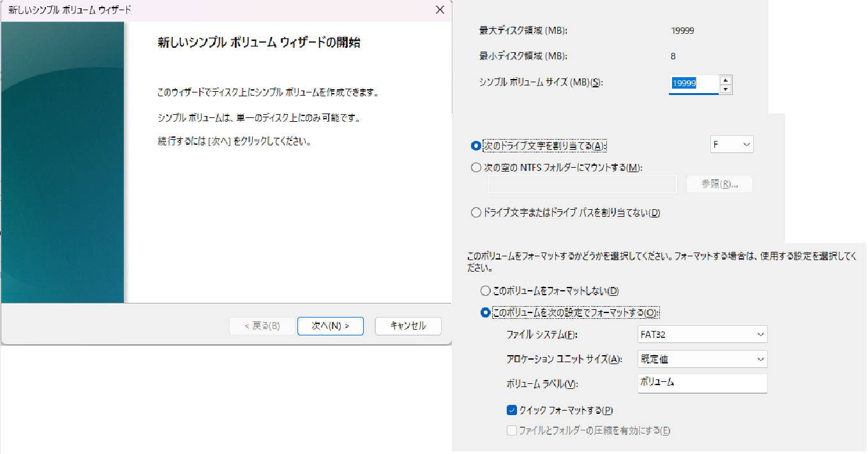Close the 新しいシンプル ボリューム ウィザード window

439,10
